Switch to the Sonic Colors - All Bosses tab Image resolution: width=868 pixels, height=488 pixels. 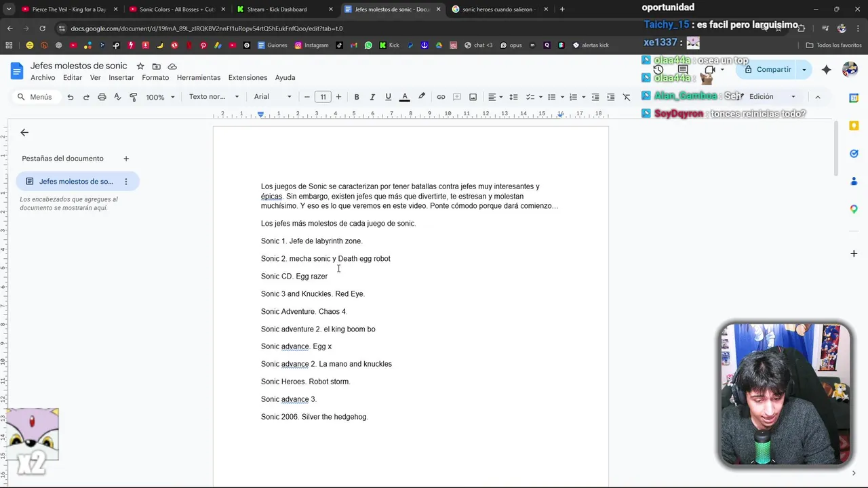178,9
